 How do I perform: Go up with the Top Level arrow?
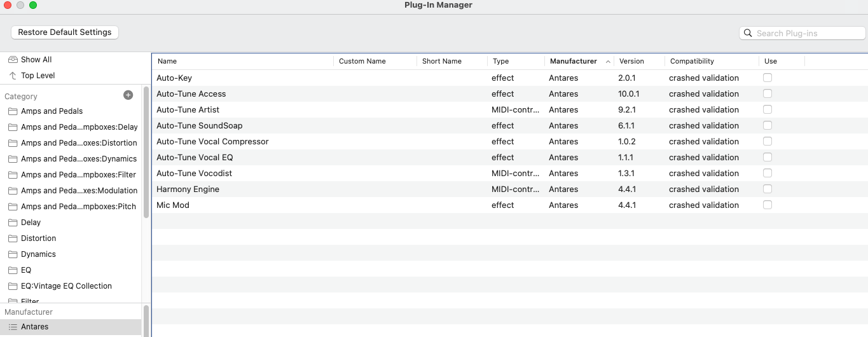coord(13,76)
